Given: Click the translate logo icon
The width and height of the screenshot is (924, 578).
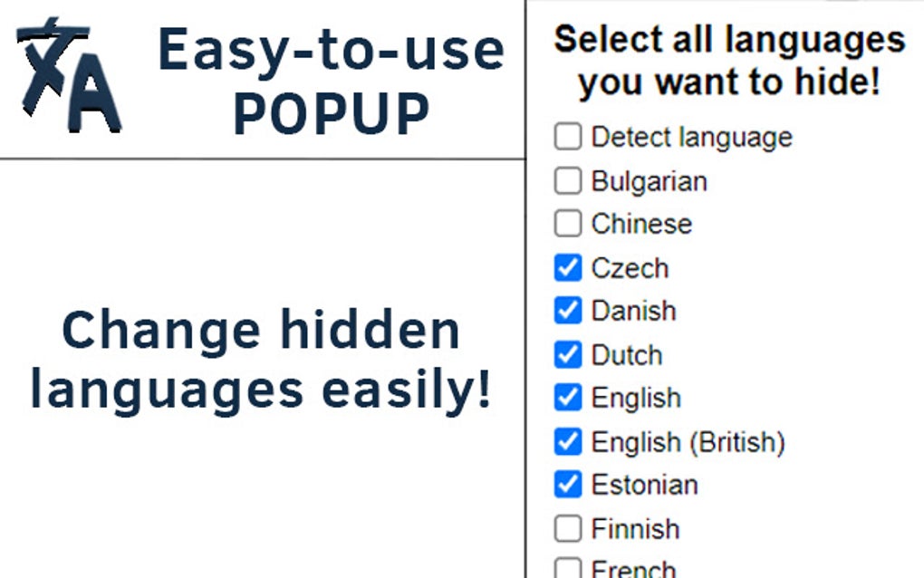Looking at the screenshot, I should pos(70,76).
